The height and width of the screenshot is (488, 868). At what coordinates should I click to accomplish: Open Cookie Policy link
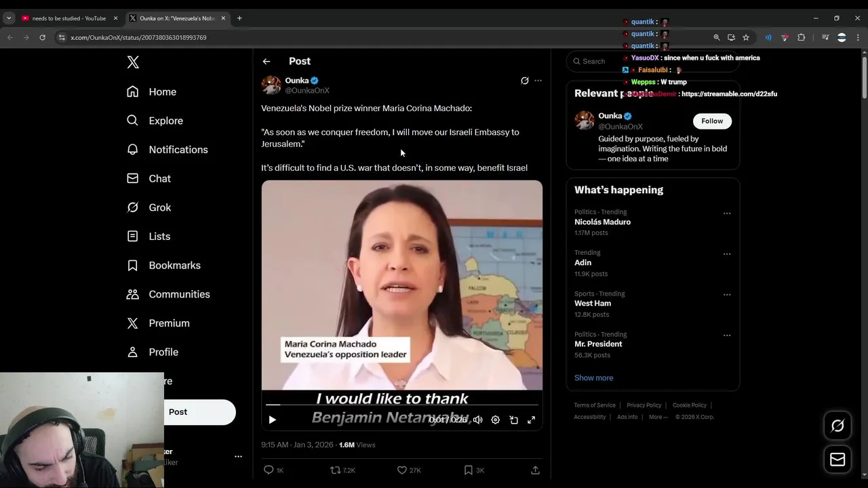pyautogui.click(x=690, y=405)
